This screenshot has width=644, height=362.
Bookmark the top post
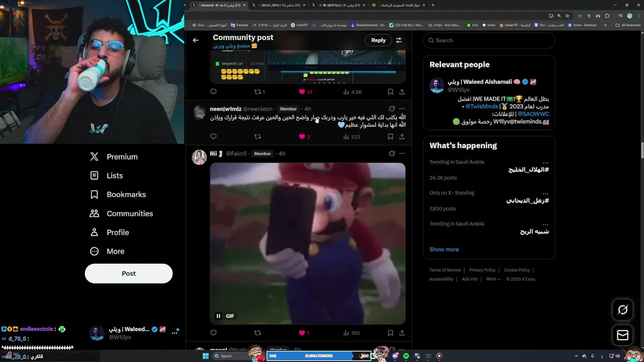pyautogui.click(x=390, y=92)
